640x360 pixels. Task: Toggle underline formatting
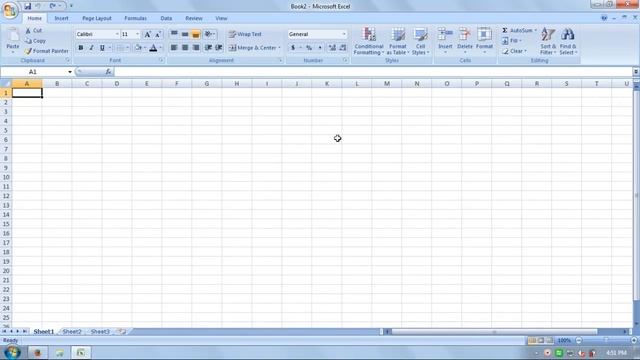point(102,48)
